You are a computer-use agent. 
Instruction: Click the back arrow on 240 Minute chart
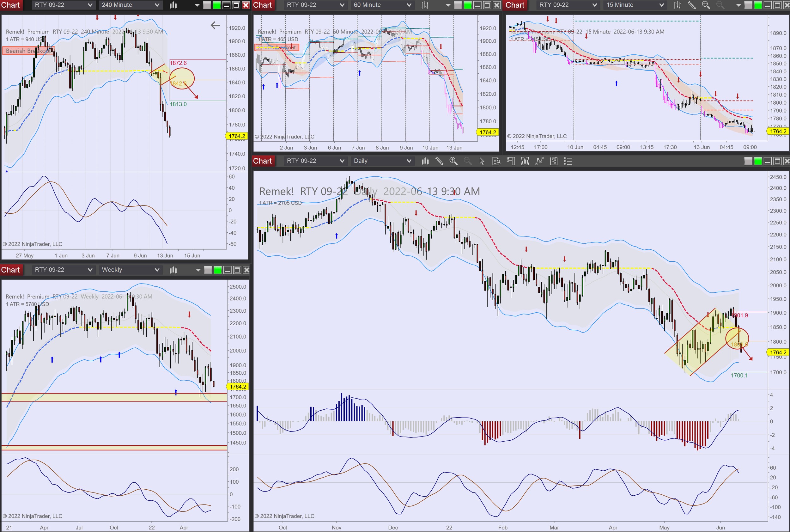click(x=215, y=26)
